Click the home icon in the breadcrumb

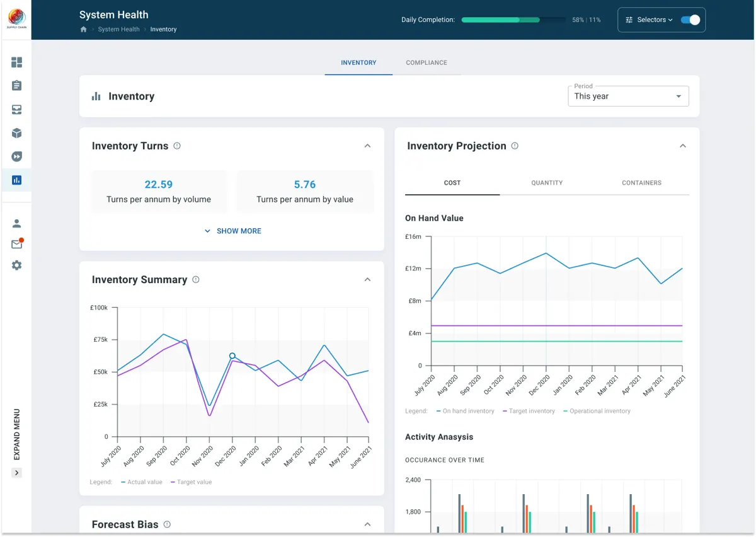pyautogui.click(x=83, y=30)
